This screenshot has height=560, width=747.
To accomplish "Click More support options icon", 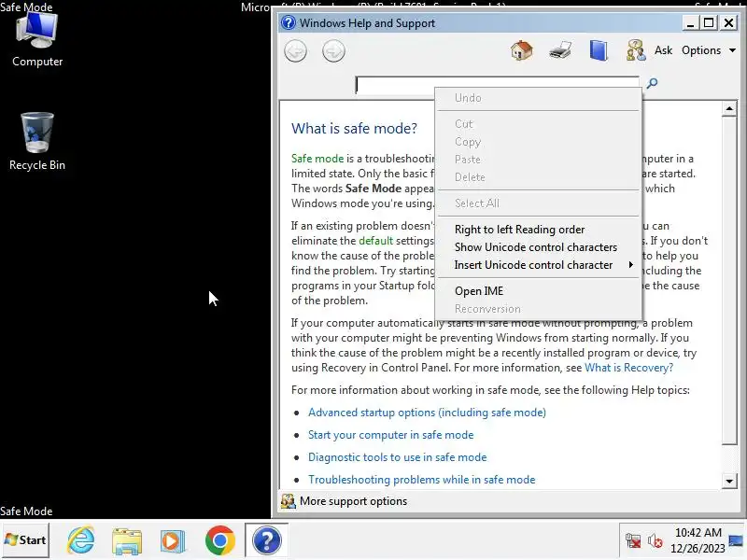I will (288, 501).
